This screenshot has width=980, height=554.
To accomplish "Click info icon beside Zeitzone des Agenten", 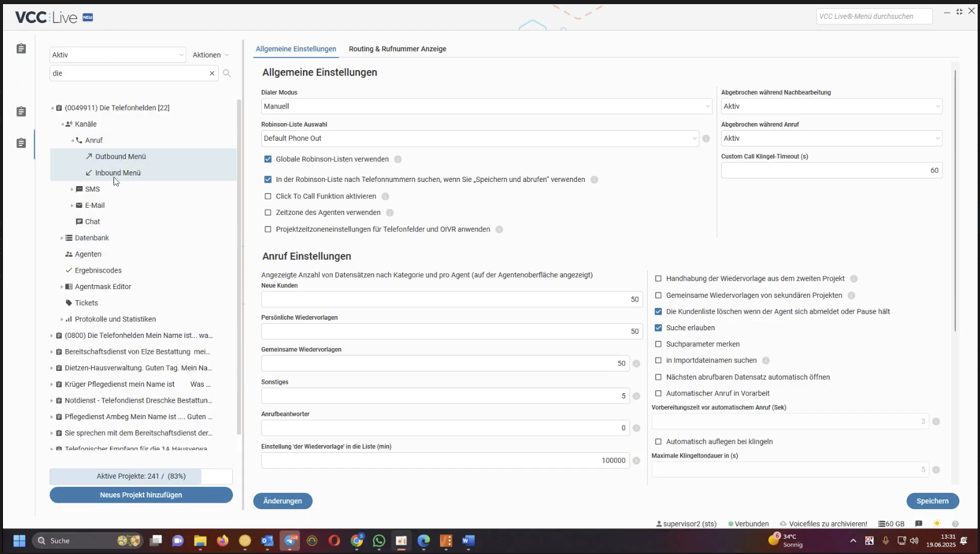I will click(389, 213).
